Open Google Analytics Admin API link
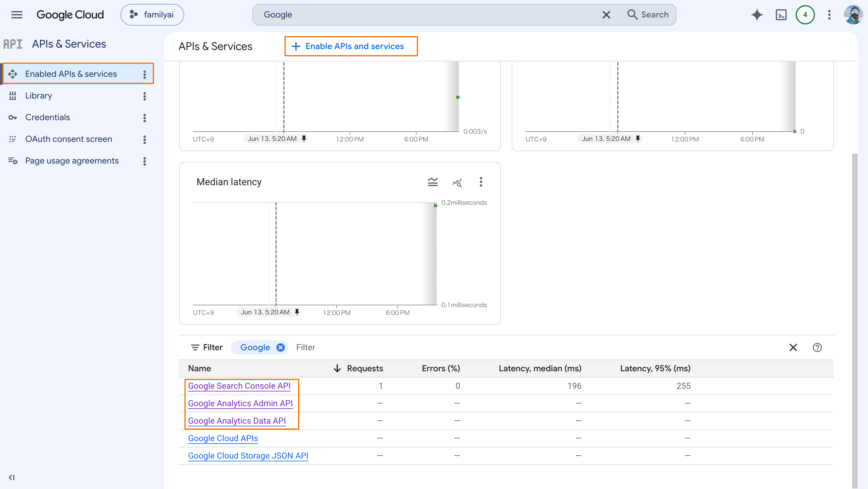The height and width of the screenshot is (489, 868). pyautogui.click(x=240, y=403)
